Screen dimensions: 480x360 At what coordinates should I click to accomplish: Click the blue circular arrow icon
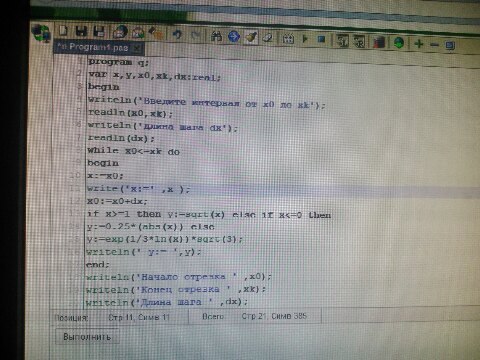click(x=234, y=36)
